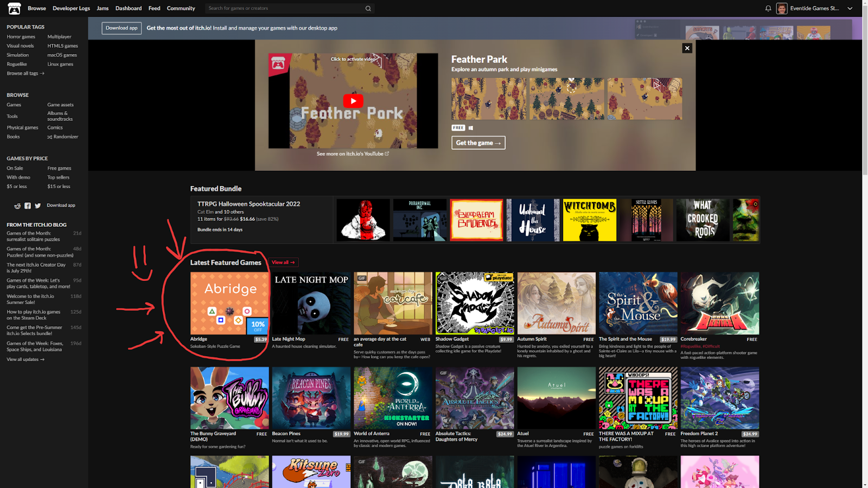The width and height of the screenshot is (868, 488).
Task: Open TTRPG Halloween Spooktacular 2022 bundle title
Action: coord(248,204)
